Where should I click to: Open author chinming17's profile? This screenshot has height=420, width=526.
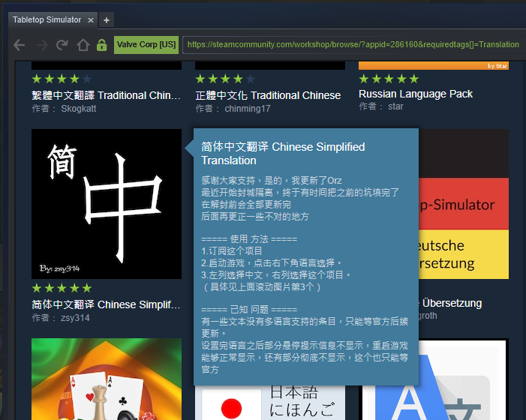pos(247,109)
